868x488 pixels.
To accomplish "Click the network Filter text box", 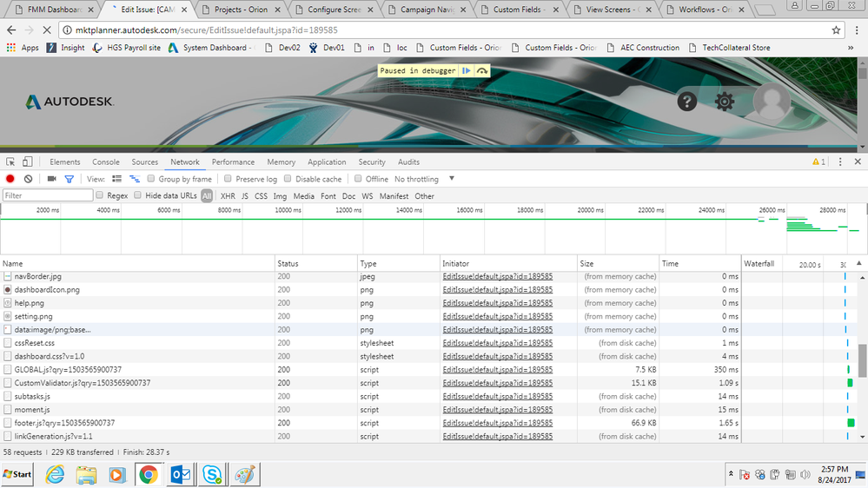I will [x=48, y=195].
